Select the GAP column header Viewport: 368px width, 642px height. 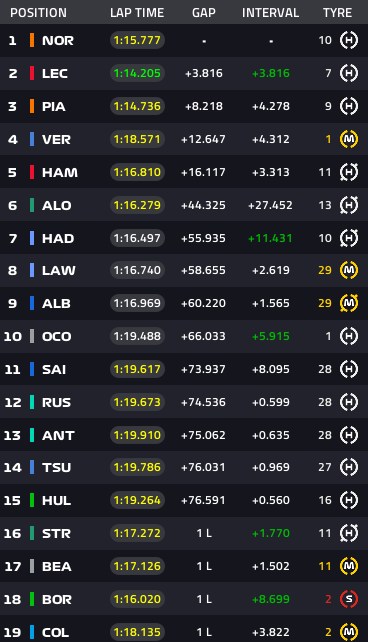204,13
